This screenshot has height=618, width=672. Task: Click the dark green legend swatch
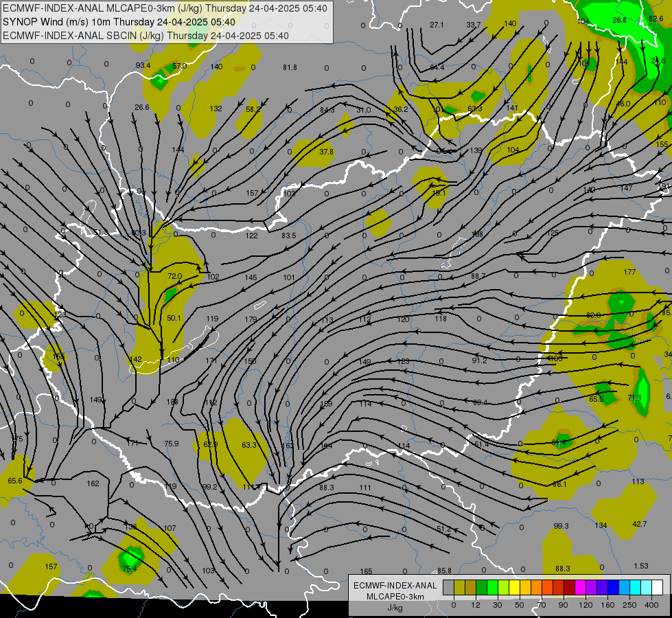(x=482, y=588)
